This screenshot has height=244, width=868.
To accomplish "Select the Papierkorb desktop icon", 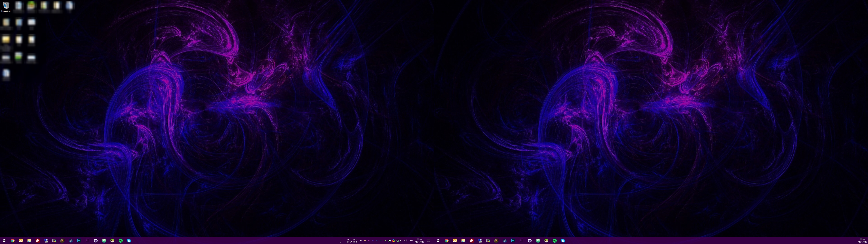I will 6,6.
